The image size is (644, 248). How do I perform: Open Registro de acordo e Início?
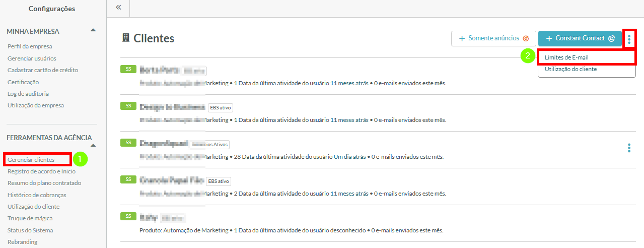41,171
